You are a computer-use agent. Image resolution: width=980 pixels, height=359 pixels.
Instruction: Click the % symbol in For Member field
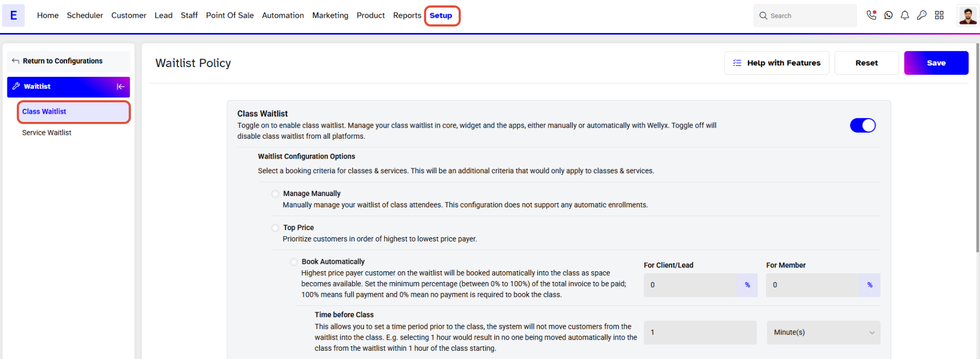coord(870,285)
